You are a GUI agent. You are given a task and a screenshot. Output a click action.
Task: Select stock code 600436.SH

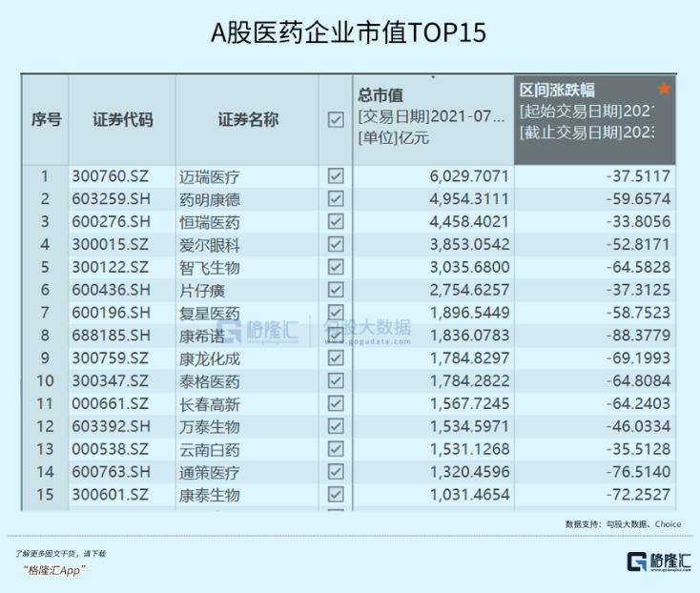[x=112, y=290]
